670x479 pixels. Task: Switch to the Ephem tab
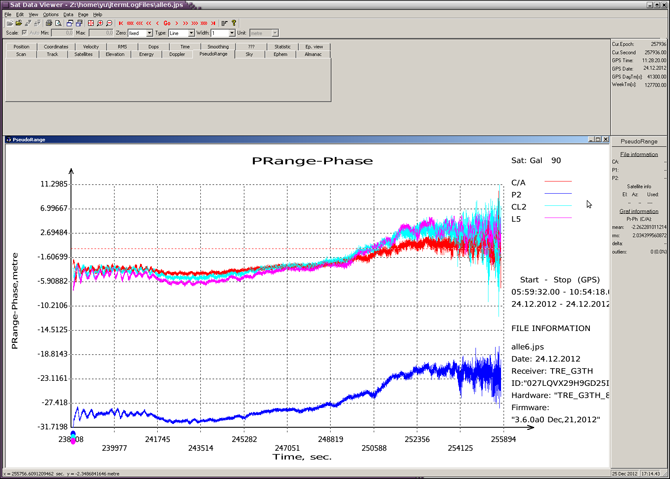click(280, 54)
